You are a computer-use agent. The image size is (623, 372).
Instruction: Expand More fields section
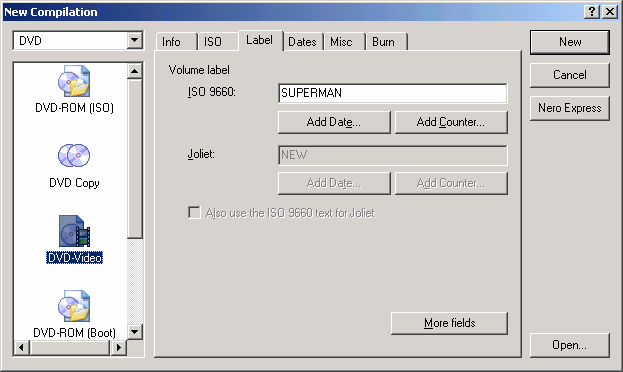(449, 323)
